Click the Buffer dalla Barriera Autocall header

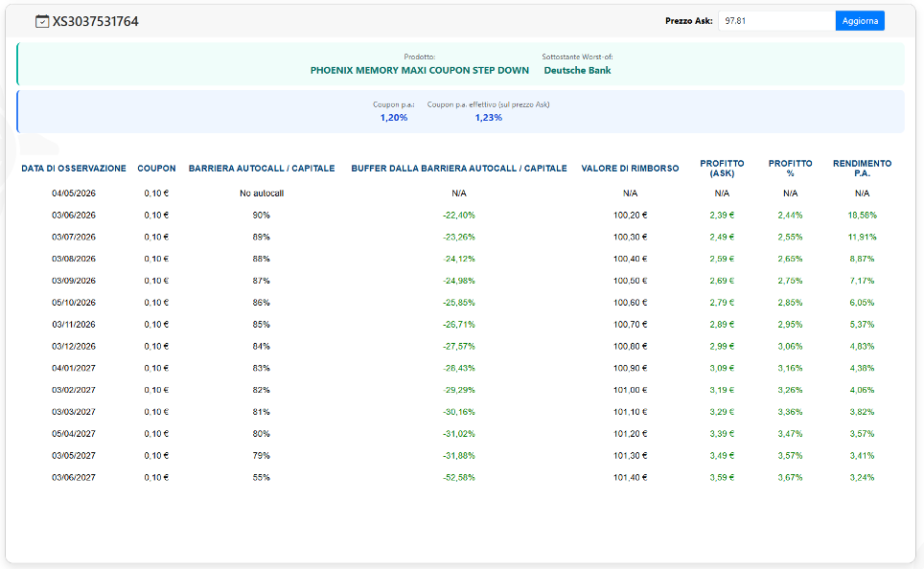point(459,169)
